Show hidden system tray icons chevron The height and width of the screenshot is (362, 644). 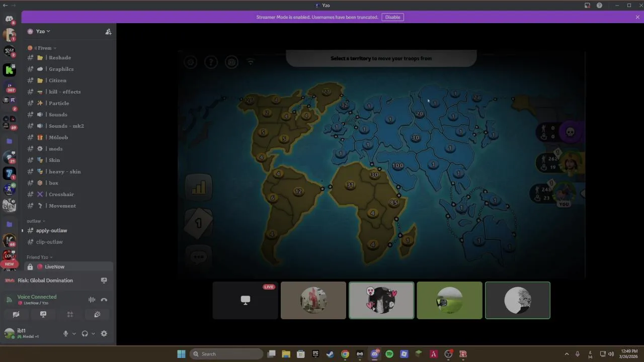(x=567, y=354)
